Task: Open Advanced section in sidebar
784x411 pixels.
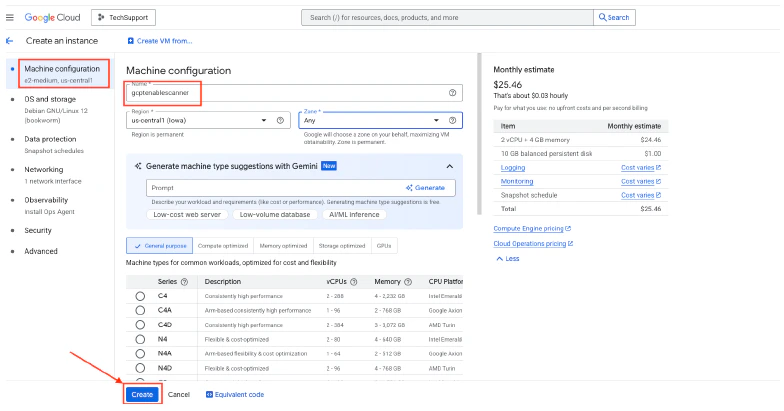Action: coord(41,251)
